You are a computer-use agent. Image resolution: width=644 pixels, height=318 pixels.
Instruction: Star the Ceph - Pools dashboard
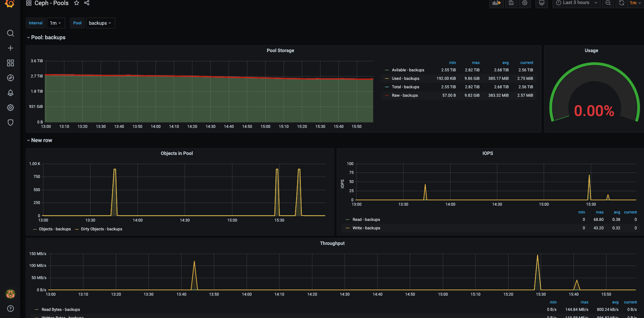click(x=77, y=3)
